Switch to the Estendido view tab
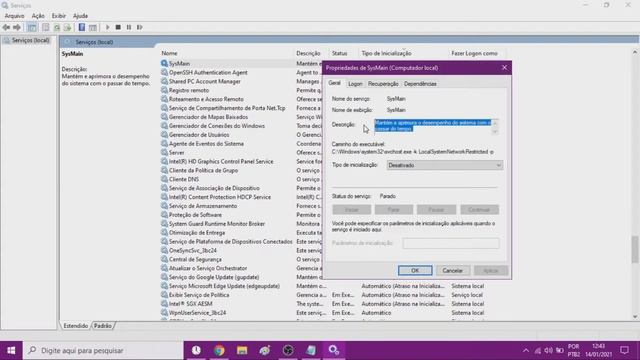The width and height of the screenshot is (640, 360). coord(76,326)
